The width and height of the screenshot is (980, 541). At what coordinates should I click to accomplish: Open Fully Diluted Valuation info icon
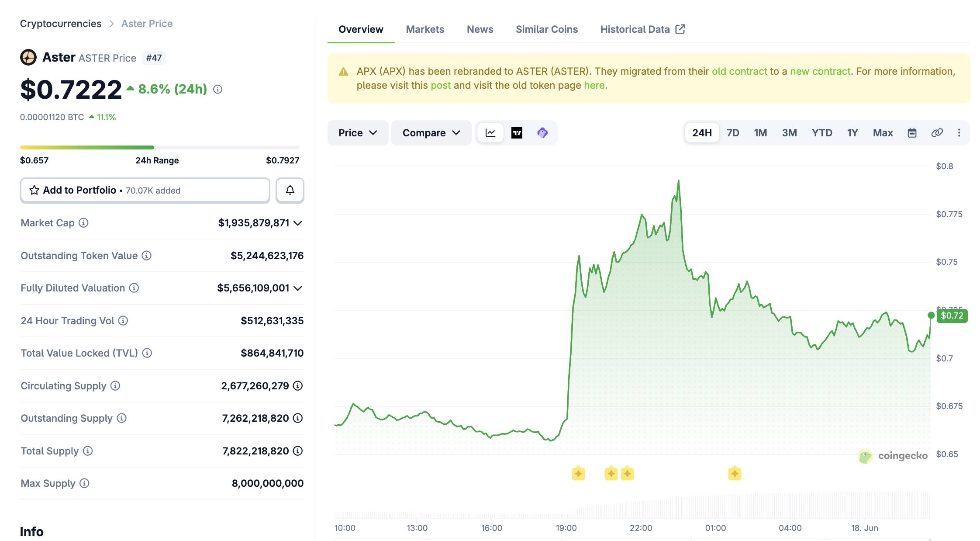(x=134, y=288)
